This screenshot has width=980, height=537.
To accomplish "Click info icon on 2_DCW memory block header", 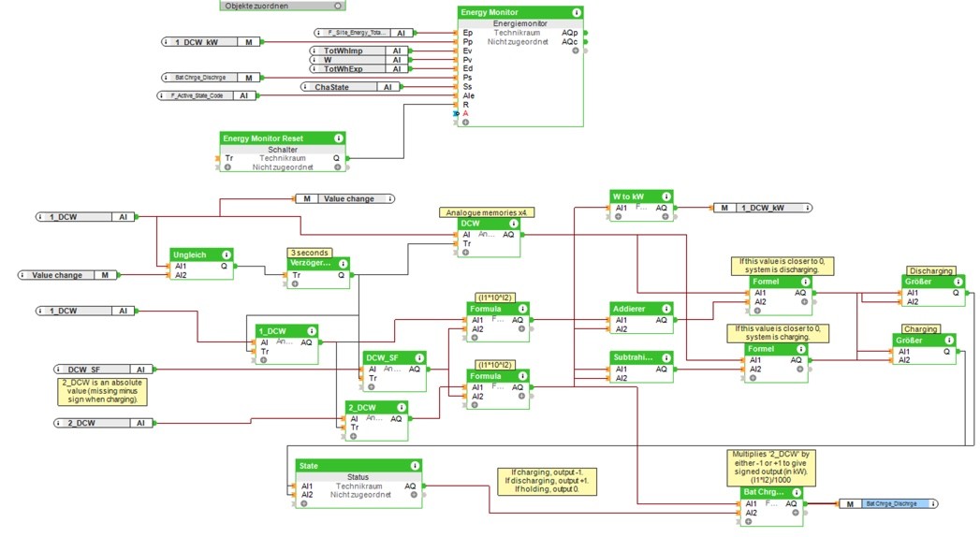I will click(402, 407).
